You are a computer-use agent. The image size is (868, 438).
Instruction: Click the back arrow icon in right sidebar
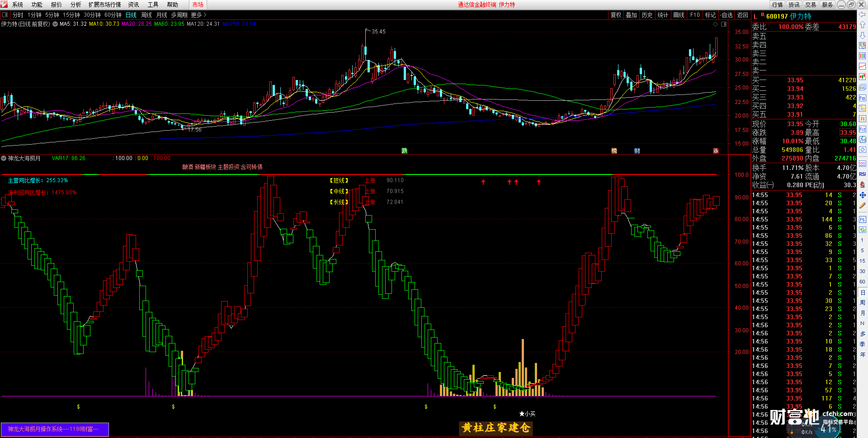click(x=862, y=15)
